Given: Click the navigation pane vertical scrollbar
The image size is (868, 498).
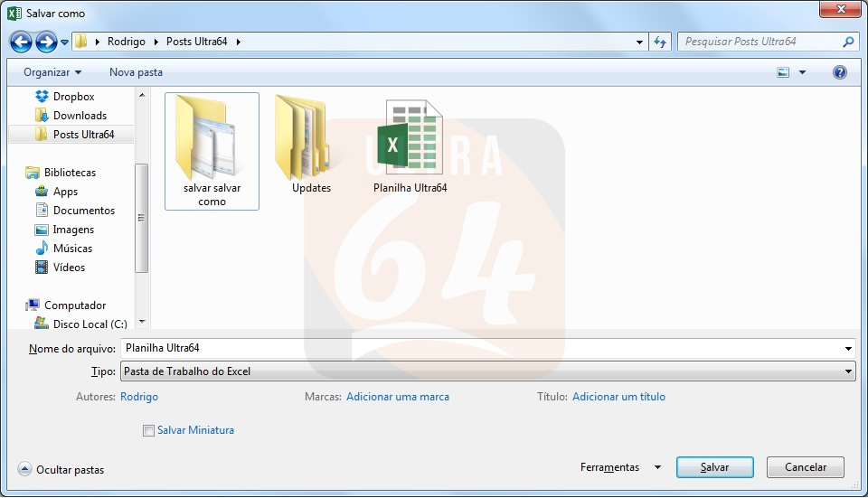Looking at the screenshot, I should pyautogui.click(x=141, y=217).
